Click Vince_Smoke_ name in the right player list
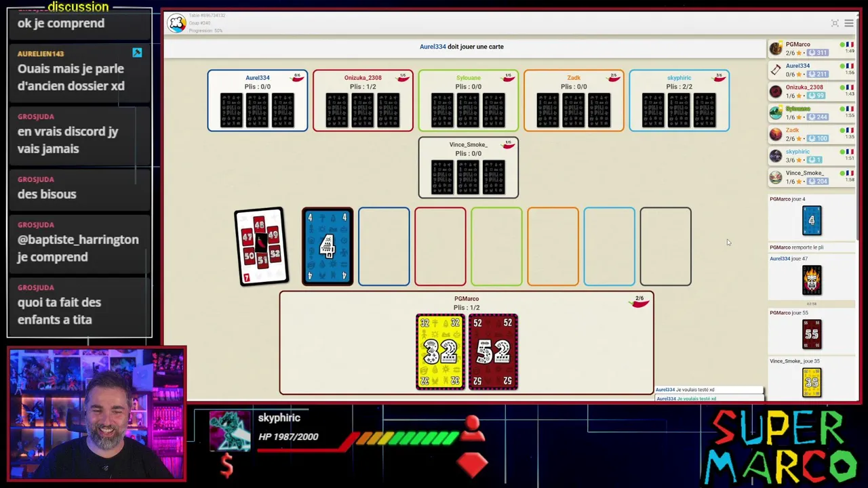The height and width of the screenshot is (488, 868). click(805, 173)
